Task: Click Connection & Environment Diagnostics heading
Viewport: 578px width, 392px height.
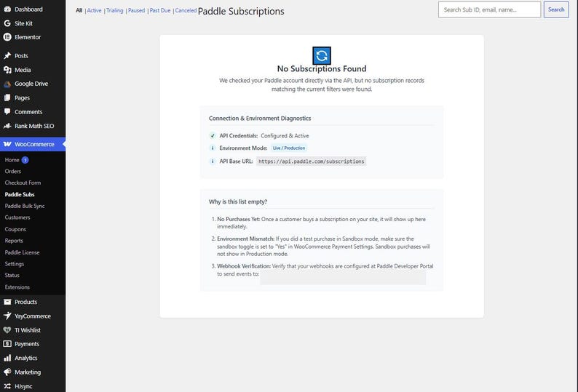Action: pyautogui.click(x=260, y=119)
